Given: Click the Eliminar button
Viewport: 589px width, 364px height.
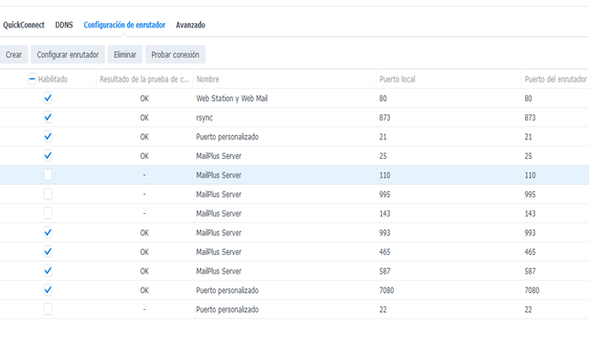Looking at the screenshot, I should [x=125, y=54].
